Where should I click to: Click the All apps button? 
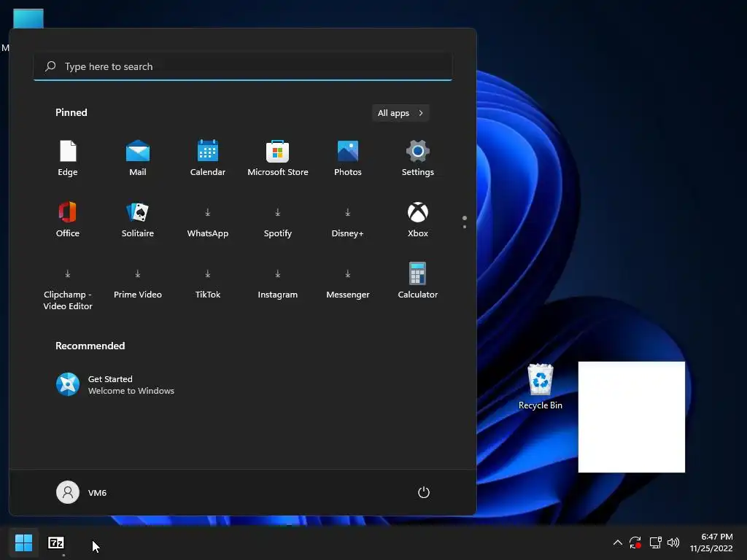[400, 113]
